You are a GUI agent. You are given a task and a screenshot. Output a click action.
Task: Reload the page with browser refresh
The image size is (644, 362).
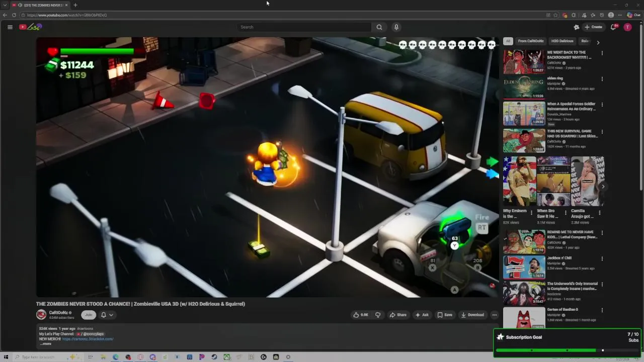coord(14,15)
